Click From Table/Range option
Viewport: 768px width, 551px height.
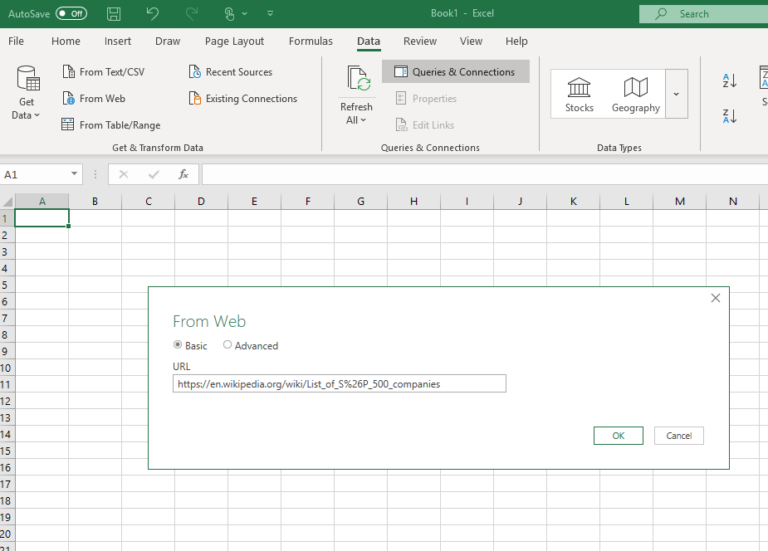coord(110,125)
